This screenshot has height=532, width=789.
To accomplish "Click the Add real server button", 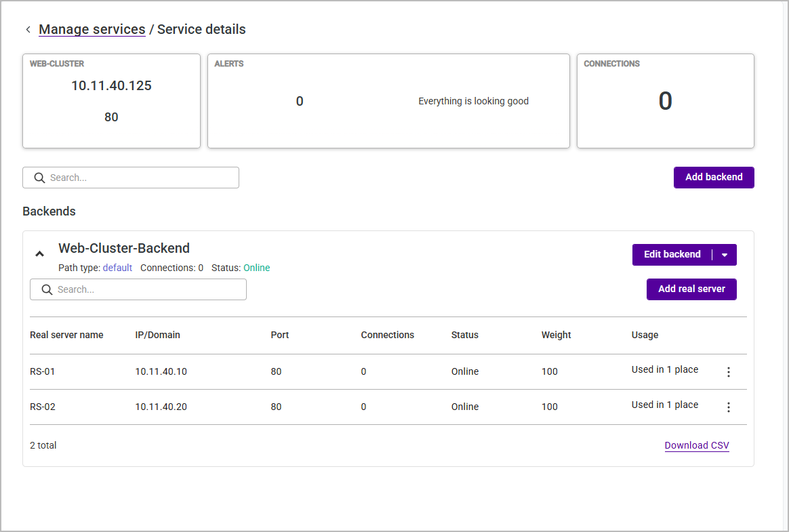I will click(691, 289).
